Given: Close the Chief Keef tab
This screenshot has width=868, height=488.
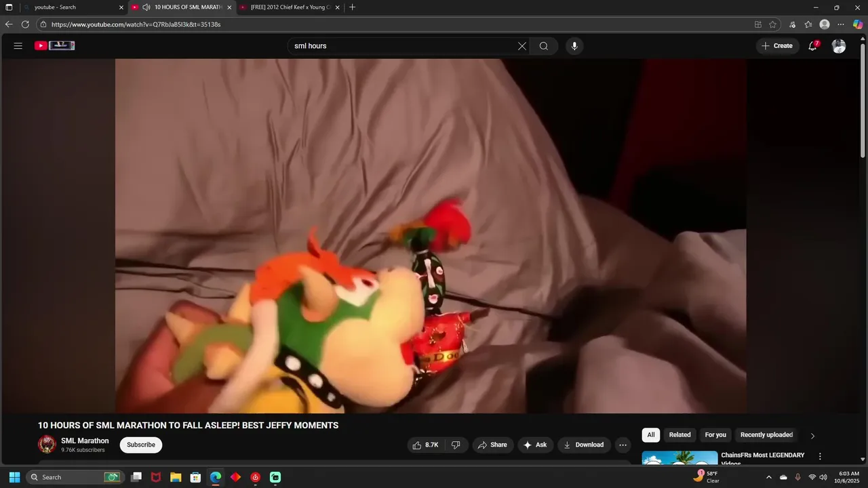Looking at the screenshot, I should coord(337,7).
